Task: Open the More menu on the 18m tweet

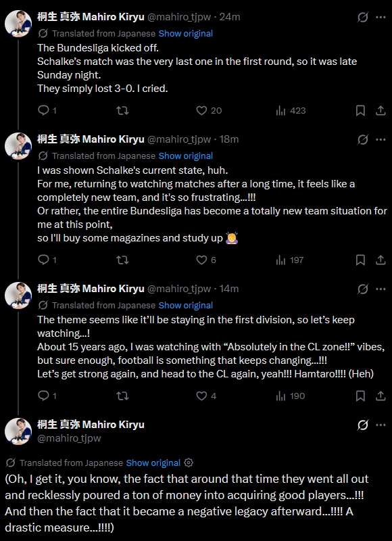Action: [381, 139]
